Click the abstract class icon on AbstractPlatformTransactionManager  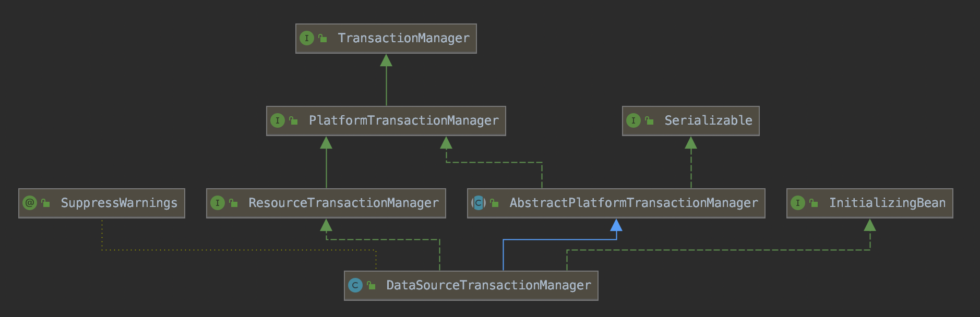coord(479,203)
